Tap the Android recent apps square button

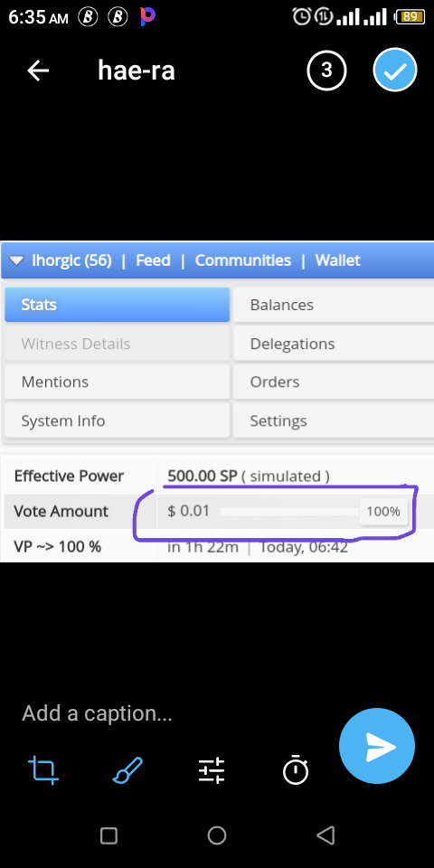pos(109,835)
